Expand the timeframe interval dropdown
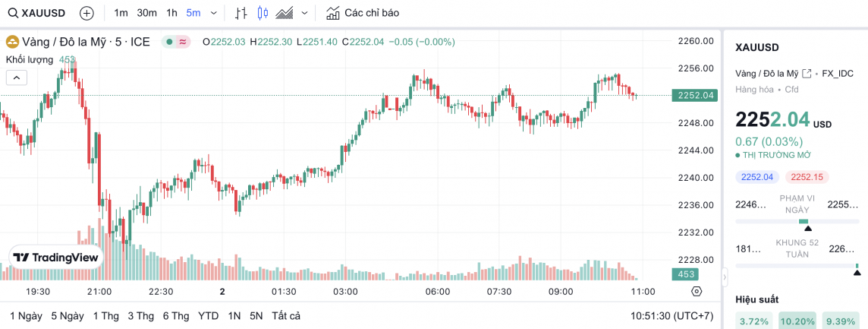Image resolution: width=868 pixels, height=329 pixels. tap(213, 13)
